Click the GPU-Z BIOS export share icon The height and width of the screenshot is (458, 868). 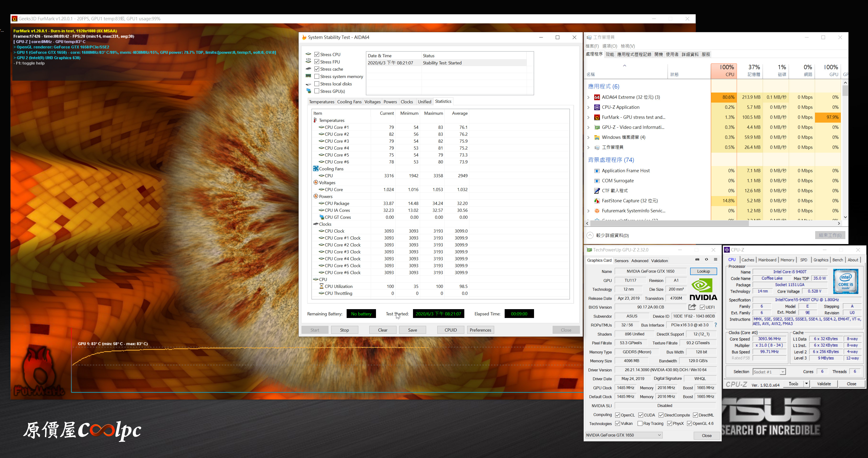tap(692, 307)
